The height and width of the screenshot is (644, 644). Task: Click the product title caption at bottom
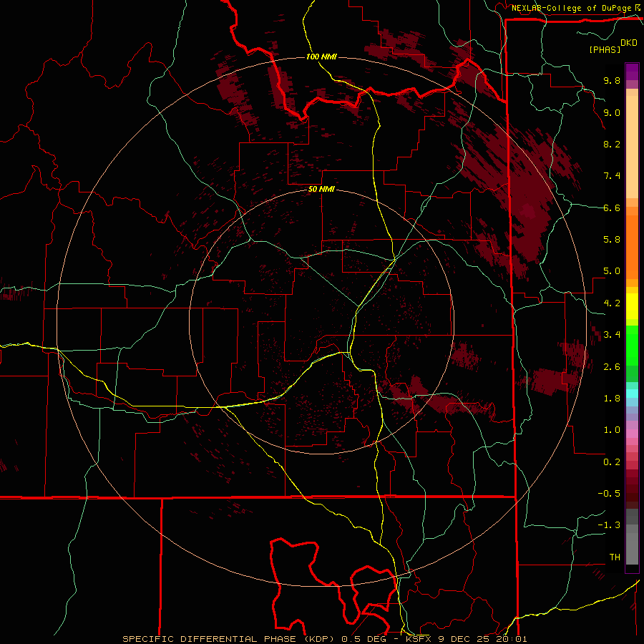point(324,639)
